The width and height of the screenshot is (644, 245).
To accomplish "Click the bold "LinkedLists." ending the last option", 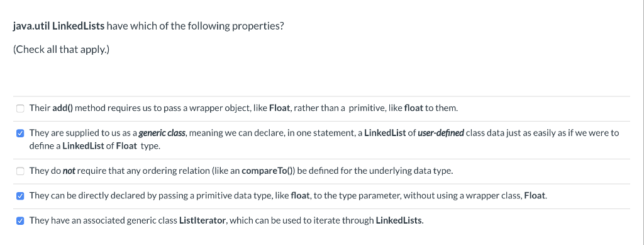I will click(x=399, y=220).
